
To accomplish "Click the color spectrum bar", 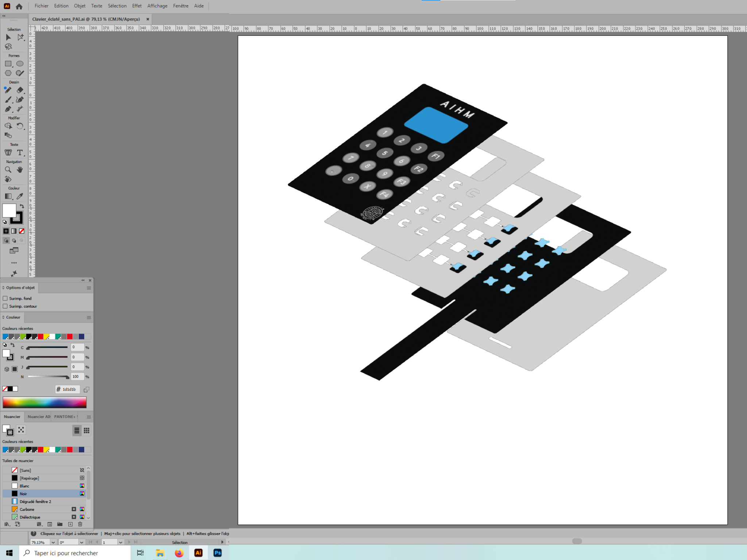I will point(44,402).
